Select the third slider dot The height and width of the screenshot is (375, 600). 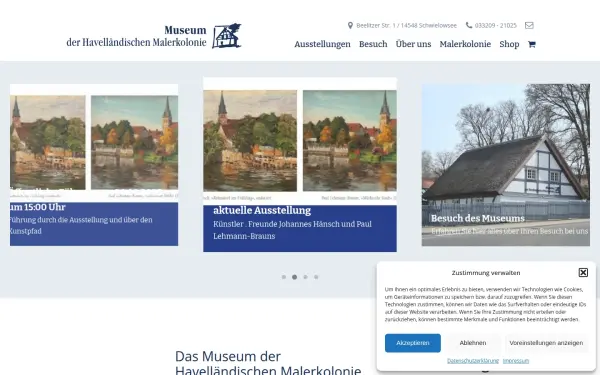point(305,277)
